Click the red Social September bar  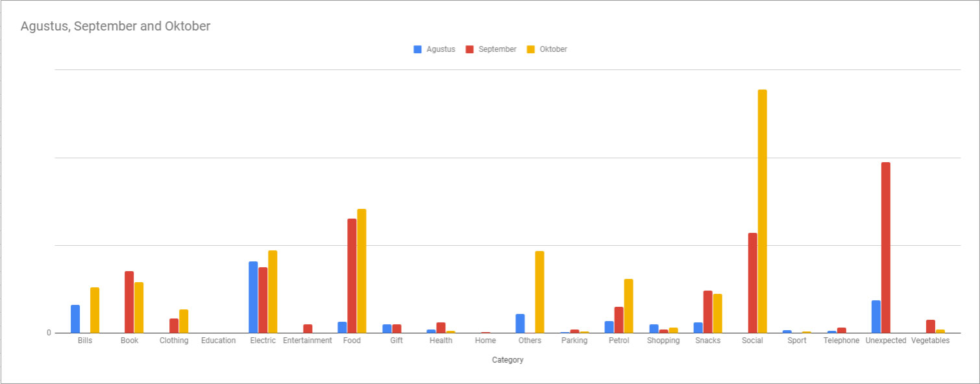(x=753, y=283)
